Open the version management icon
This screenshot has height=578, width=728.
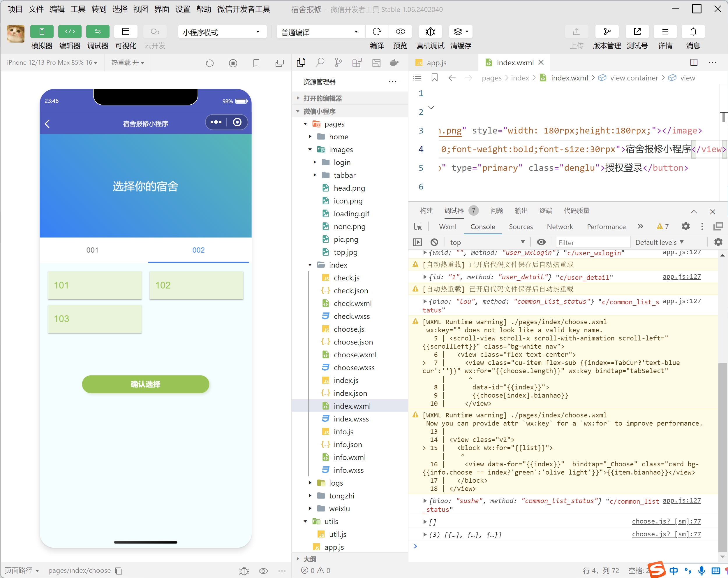(607, 32)
